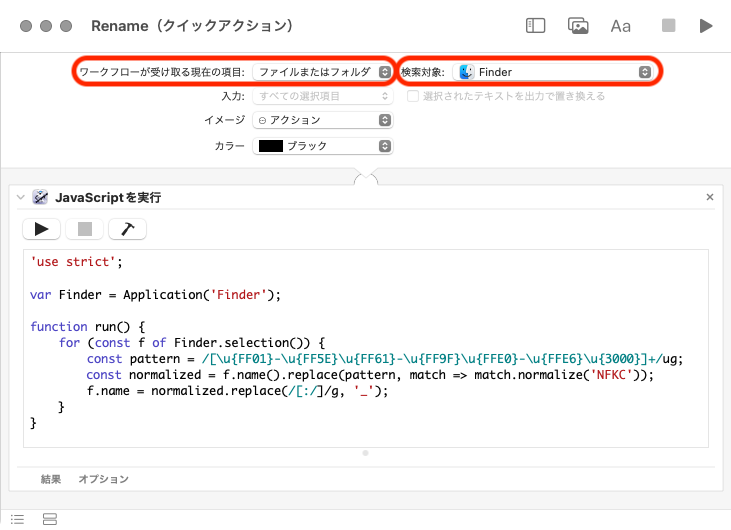This screenshot has width=731, height=530.
Task: Click the action's stop script button
Action: click(84, 229)
